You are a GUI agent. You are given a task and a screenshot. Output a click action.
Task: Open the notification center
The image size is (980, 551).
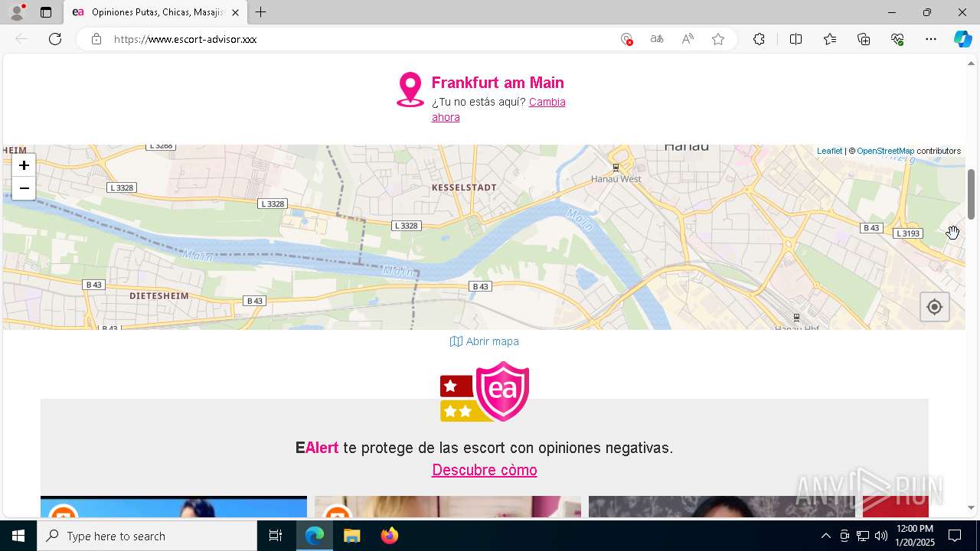click(x=955, y=536)
